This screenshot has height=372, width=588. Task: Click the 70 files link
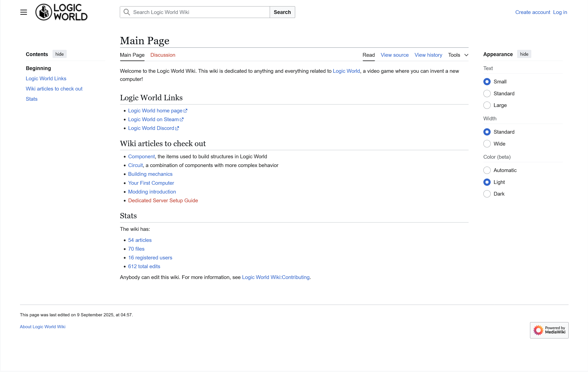[x=136, y=249]
